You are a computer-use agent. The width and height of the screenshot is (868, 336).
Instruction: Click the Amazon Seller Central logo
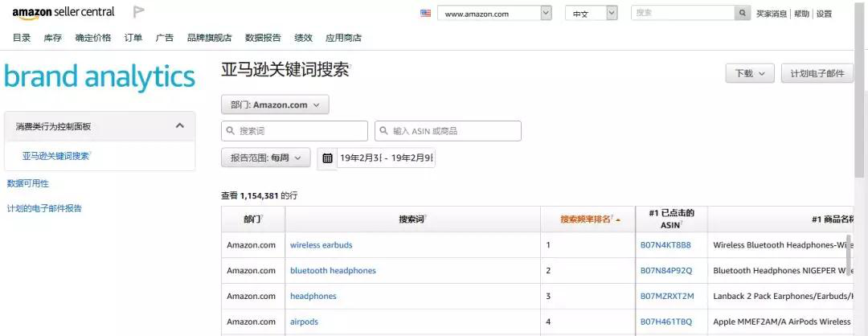coord(63,12)
